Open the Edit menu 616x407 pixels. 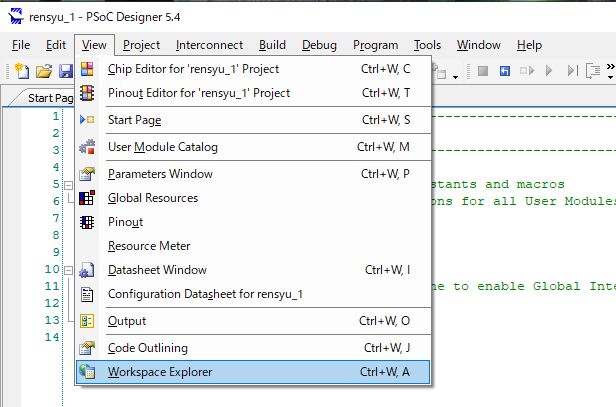pyautogui.click(x=56, y=45)
